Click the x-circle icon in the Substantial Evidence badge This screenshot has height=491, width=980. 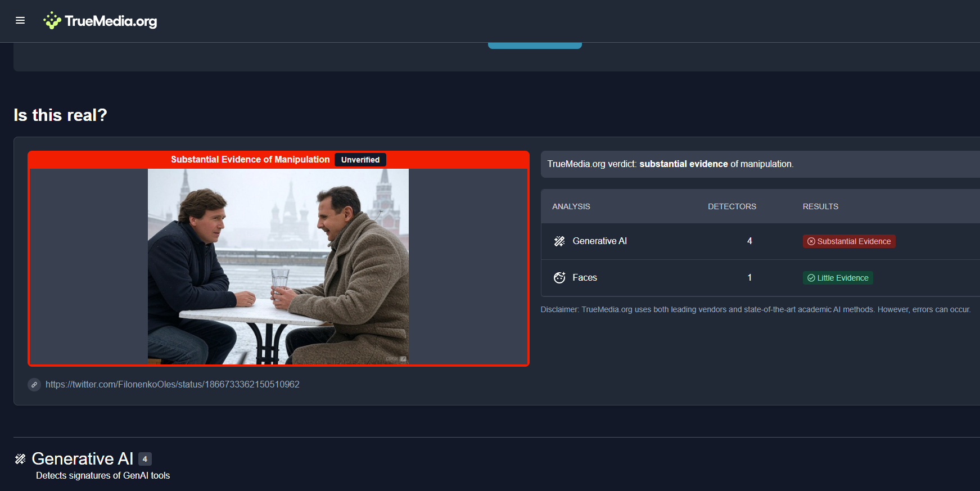[x=811, y=241]
